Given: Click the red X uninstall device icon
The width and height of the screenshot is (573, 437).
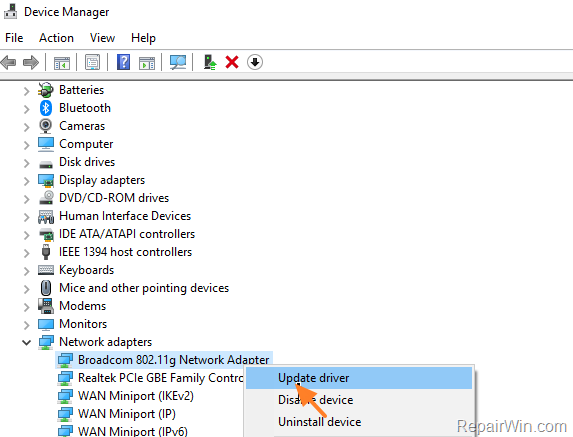Looking at the screenshot, I should point(232,62).
